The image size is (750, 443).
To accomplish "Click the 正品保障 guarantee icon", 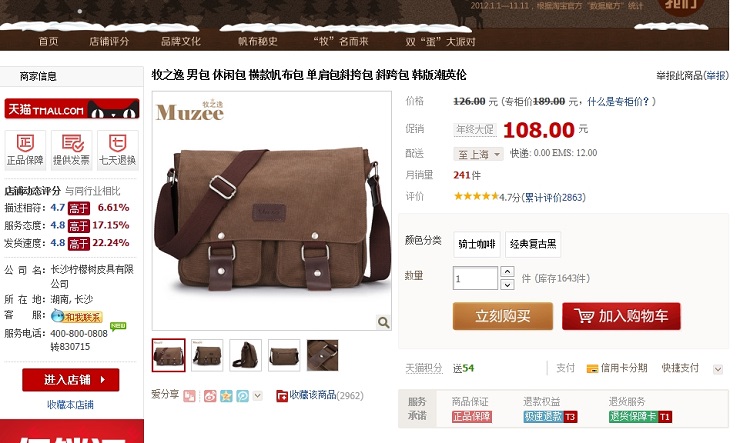I will pyautogui.click(x=25, y=150).
